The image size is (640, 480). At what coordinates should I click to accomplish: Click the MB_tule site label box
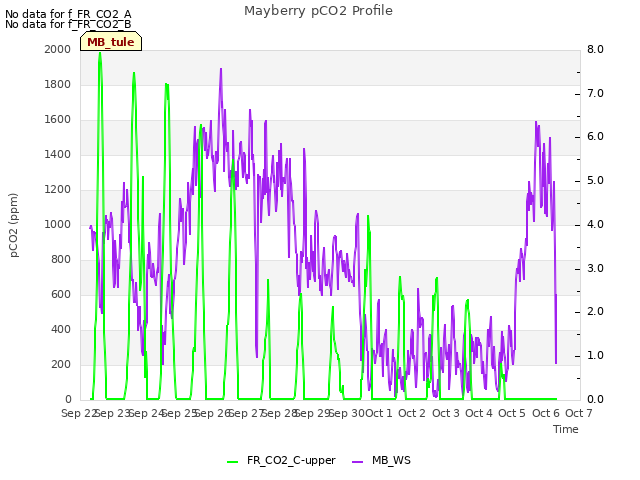(111, 42)
